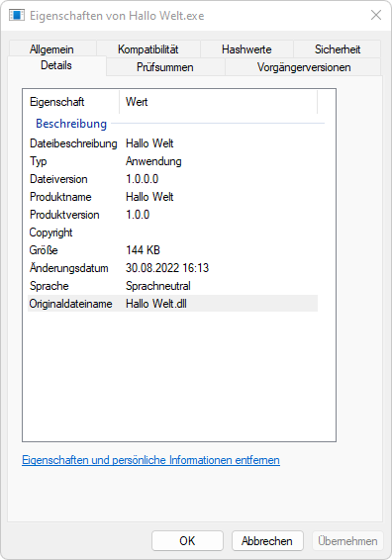Click the greyed-out Übernehmen button
Image resolution: width=392 pixels, height=560 pixels.
(x=347, y=541)
